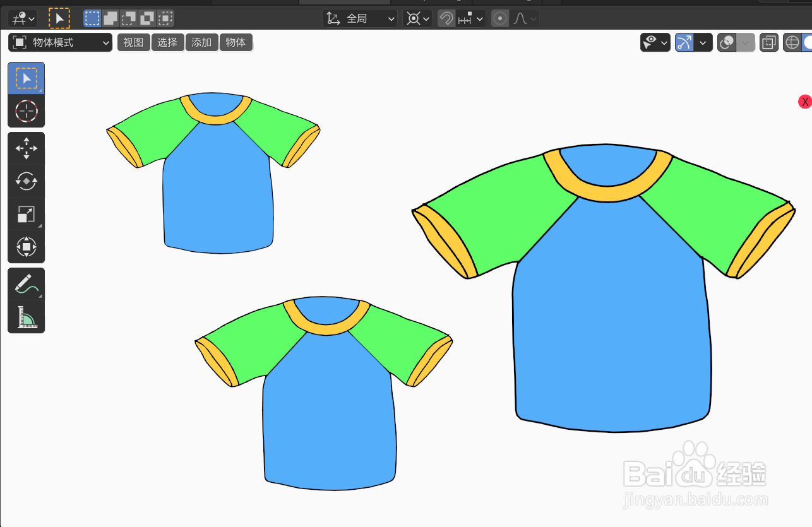
Task: Select the Box Select tool in toolbar
Action: [26, 78]
